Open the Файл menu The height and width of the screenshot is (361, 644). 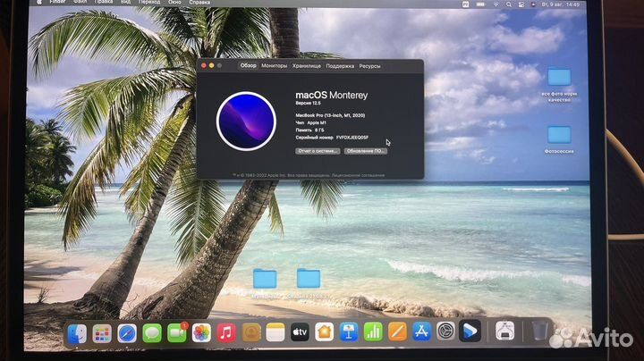pyautogui.click(x=80, y=2)
